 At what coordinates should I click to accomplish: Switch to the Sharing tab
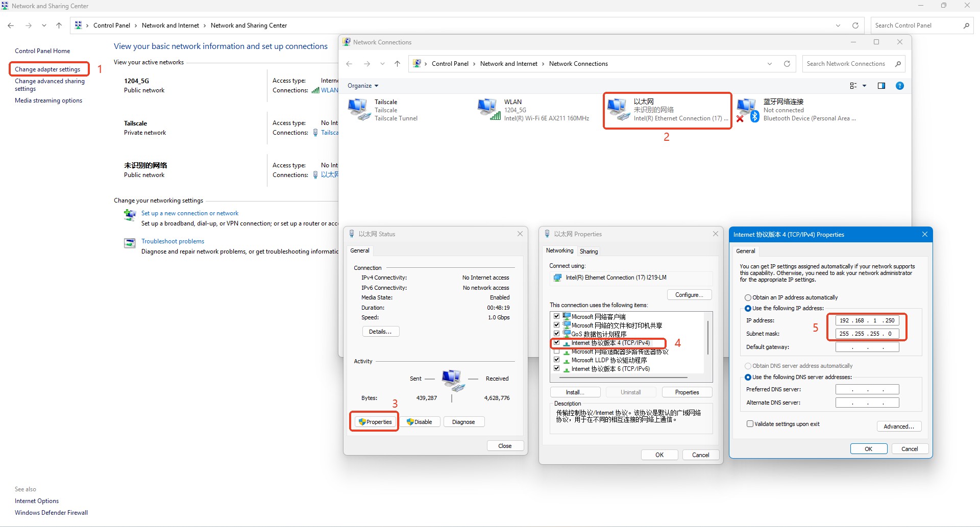(589, 251)
